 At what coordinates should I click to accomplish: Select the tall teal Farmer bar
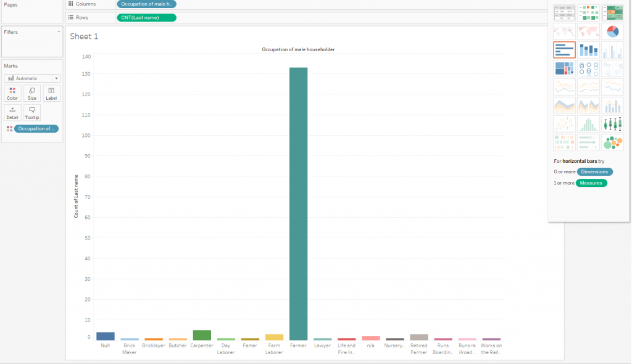point(298,204)
